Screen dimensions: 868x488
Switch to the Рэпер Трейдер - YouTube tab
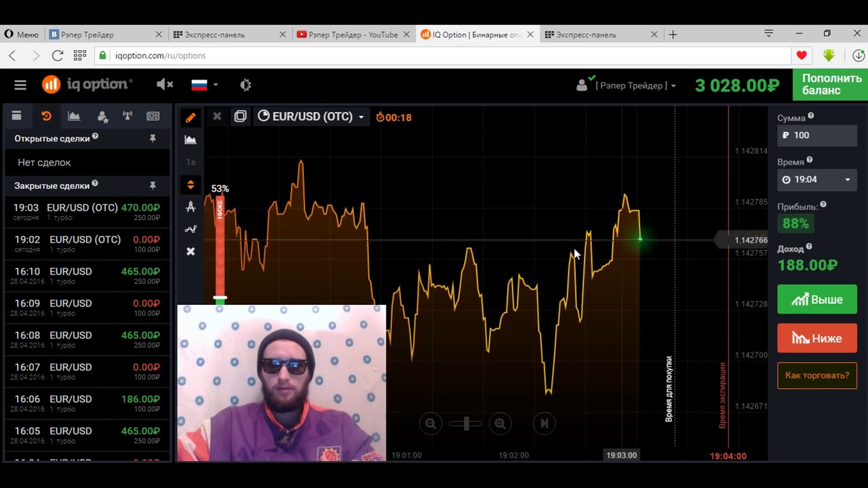pyautogui.click(x=353, y=35)
